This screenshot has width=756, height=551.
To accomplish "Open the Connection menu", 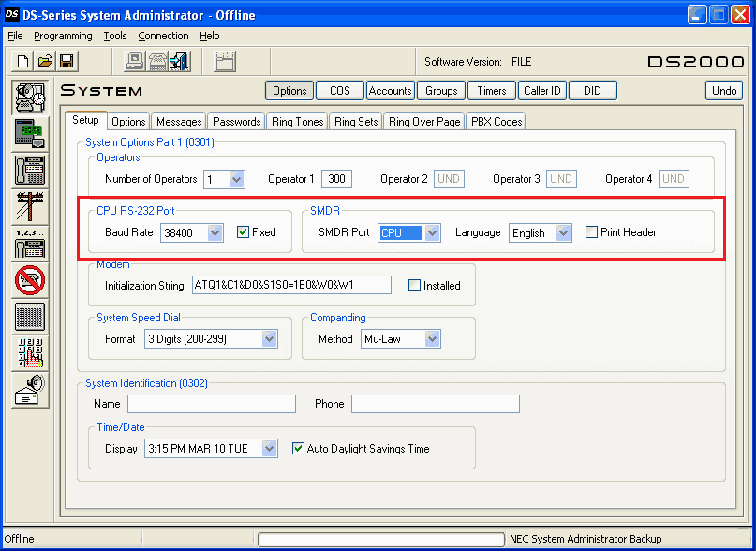I will click(x=163, y=36).
